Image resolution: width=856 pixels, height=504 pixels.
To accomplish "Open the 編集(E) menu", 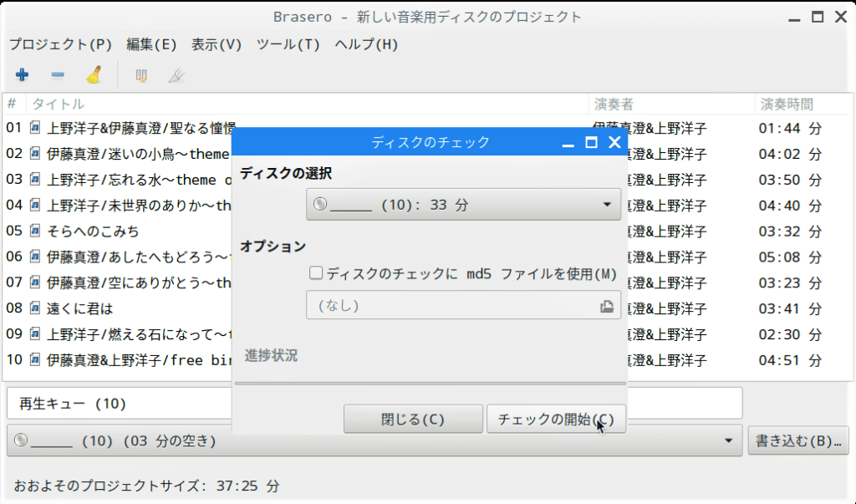I will 151,44.
